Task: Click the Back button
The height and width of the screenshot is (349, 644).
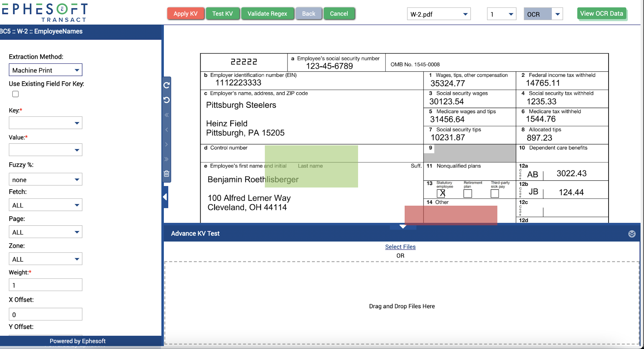Action: pyautogui.click(x=309, y=14)
